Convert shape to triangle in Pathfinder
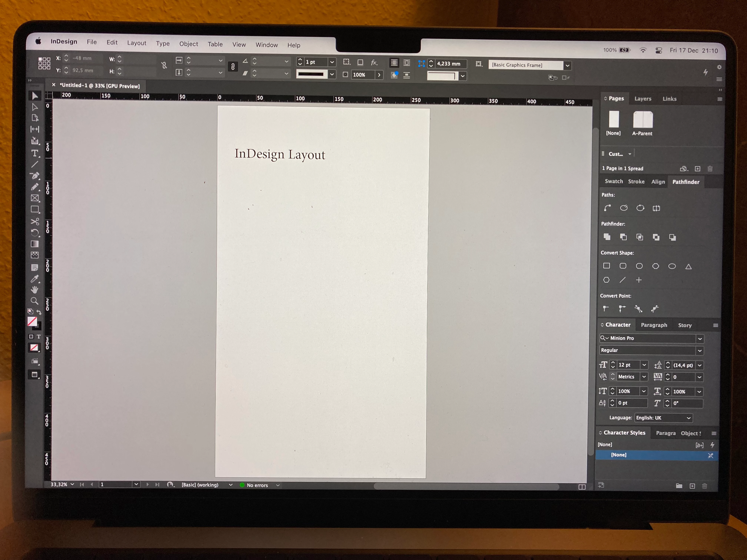 688,267
